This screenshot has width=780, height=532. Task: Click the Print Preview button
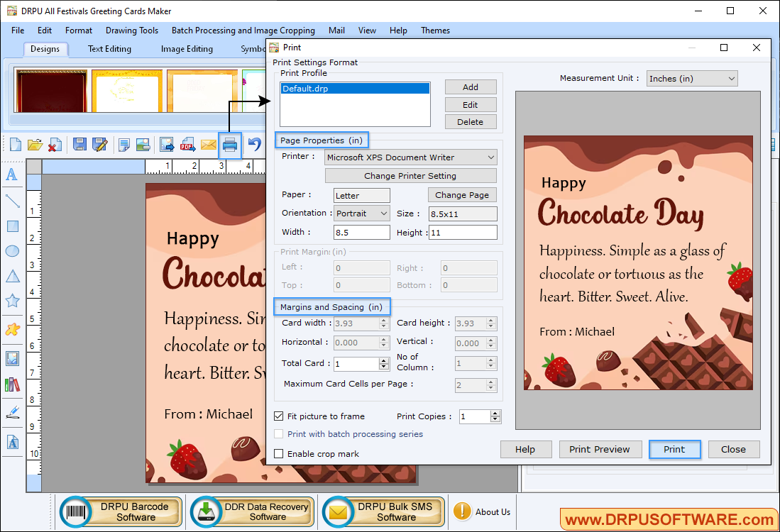[600, 449]
